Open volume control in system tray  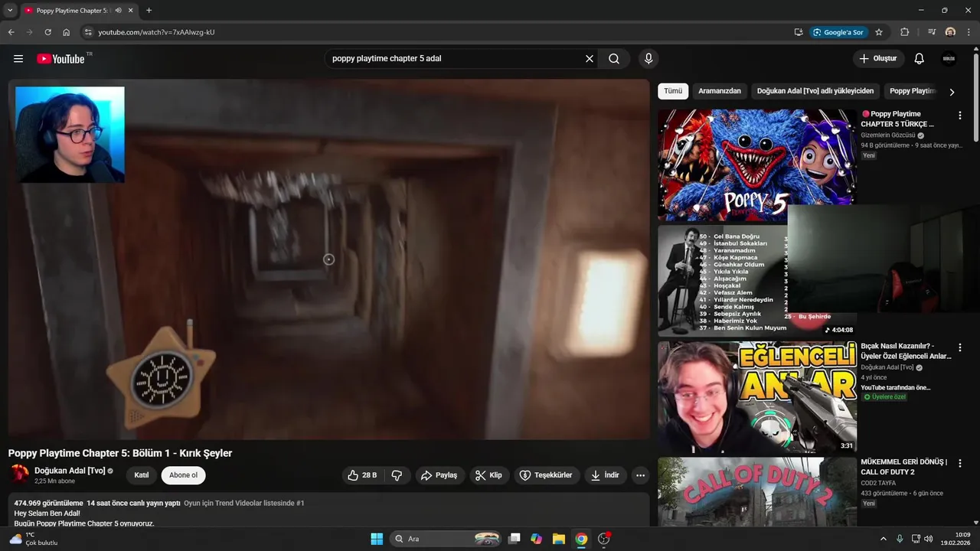click(928, 539)
